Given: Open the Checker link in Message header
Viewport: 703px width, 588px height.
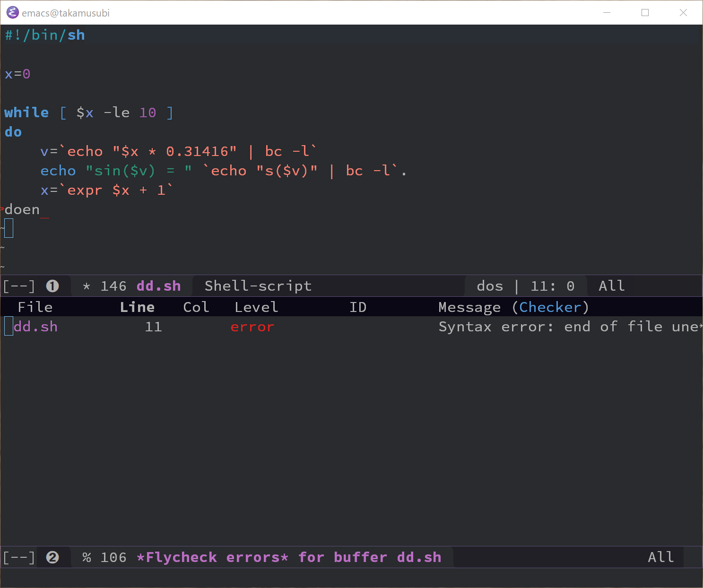Looking at the screenshot, I should click(x=550, y=307).
